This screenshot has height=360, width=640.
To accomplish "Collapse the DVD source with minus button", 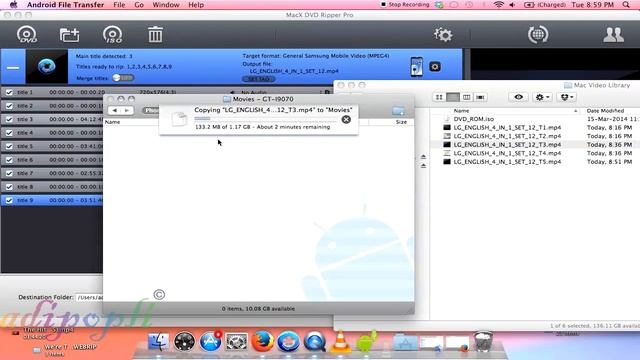I will (x=13, y=67).
